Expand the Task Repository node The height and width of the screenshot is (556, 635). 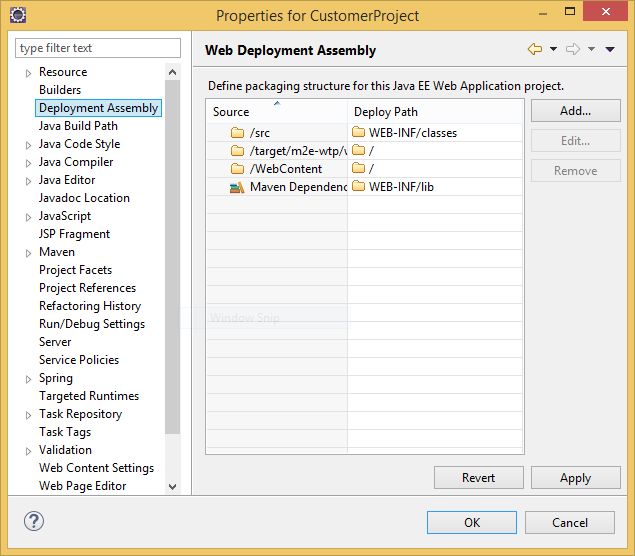click(28, 415)
